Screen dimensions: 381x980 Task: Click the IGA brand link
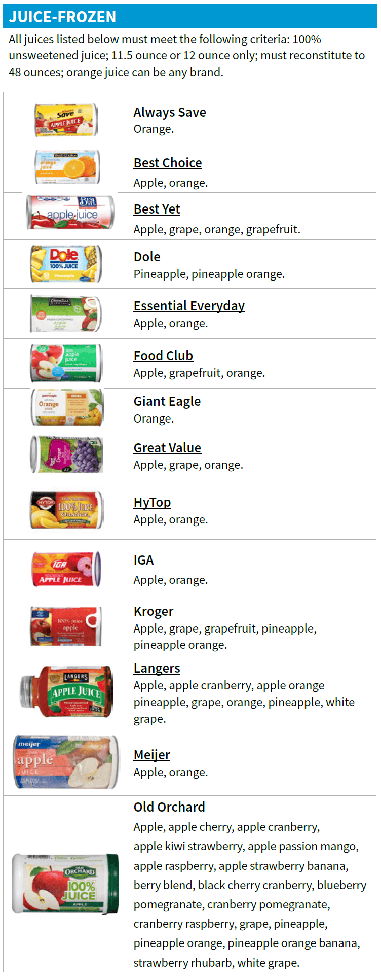point(143,560)
